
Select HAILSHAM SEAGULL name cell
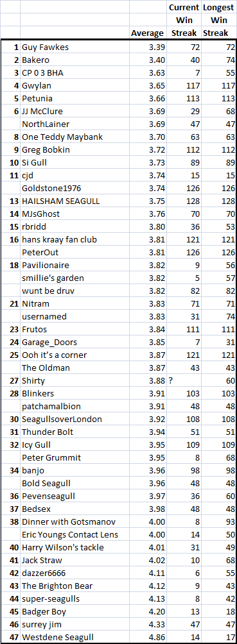click(x=75, y=201)
